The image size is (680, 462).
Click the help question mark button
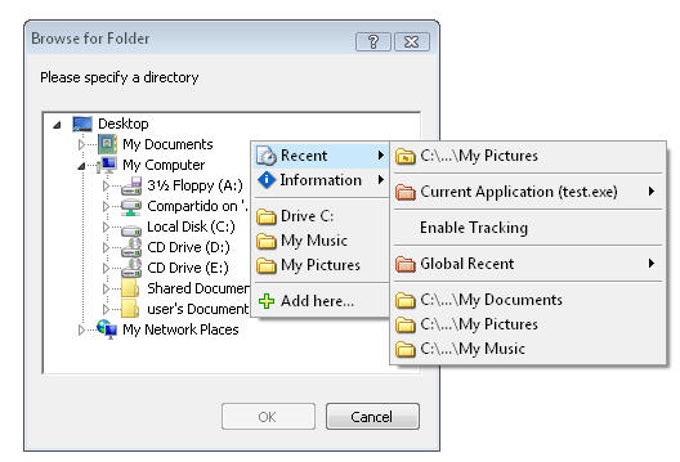373,42
